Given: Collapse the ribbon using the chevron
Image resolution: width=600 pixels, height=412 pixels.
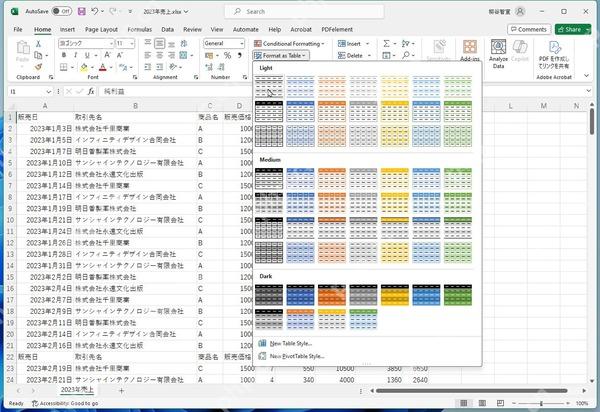Looking at the screenshot, I should pos(587,76).
